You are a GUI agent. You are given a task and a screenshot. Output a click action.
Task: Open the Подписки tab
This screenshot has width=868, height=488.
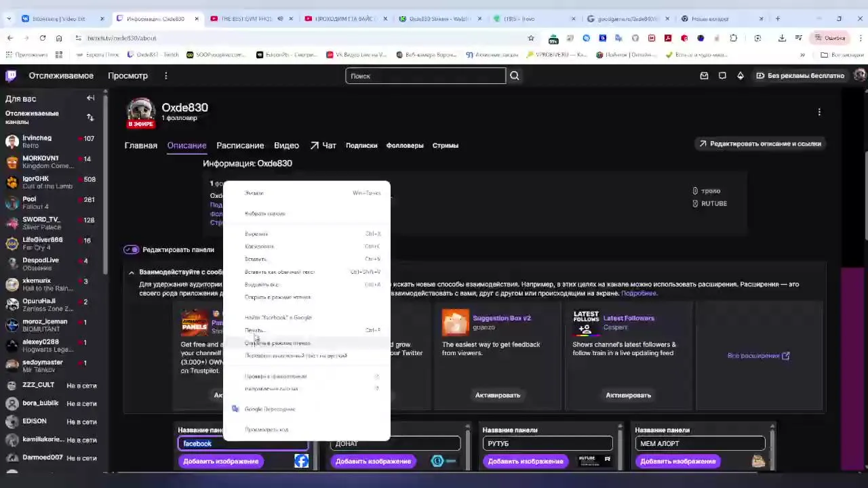361,145
